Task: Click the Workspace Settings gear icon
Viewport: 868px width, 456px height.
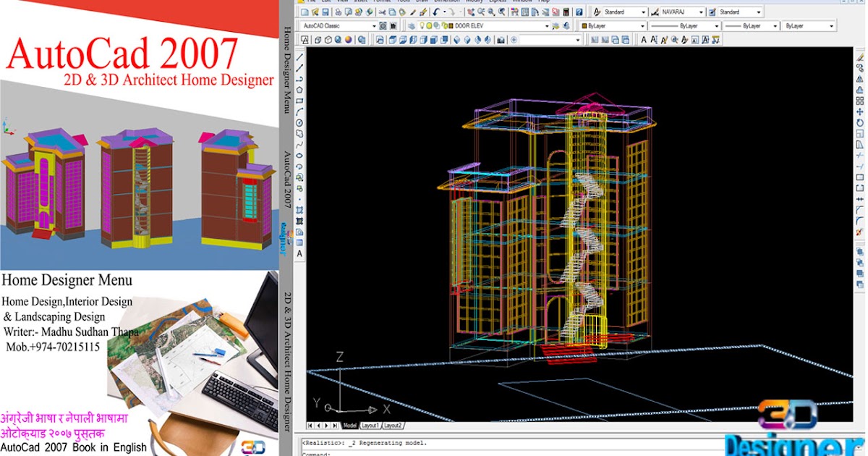Action: [383, 25]
